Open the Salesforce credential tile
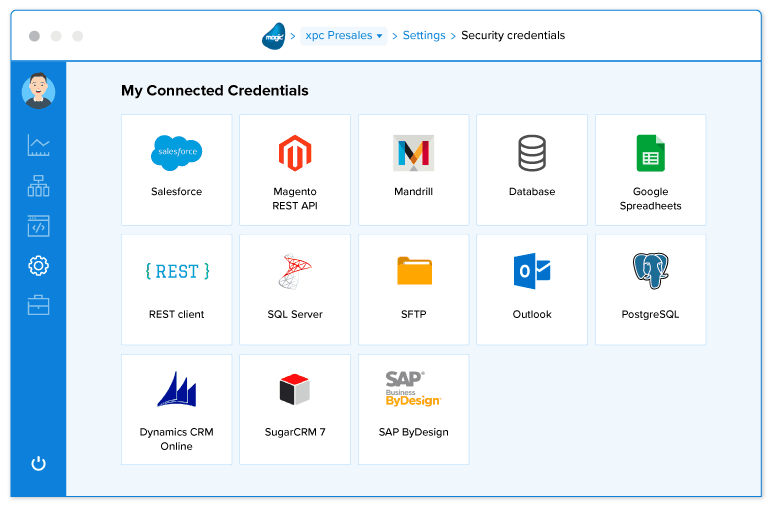The width and height of the screenshot is (774, 508). tap(176, 169)
